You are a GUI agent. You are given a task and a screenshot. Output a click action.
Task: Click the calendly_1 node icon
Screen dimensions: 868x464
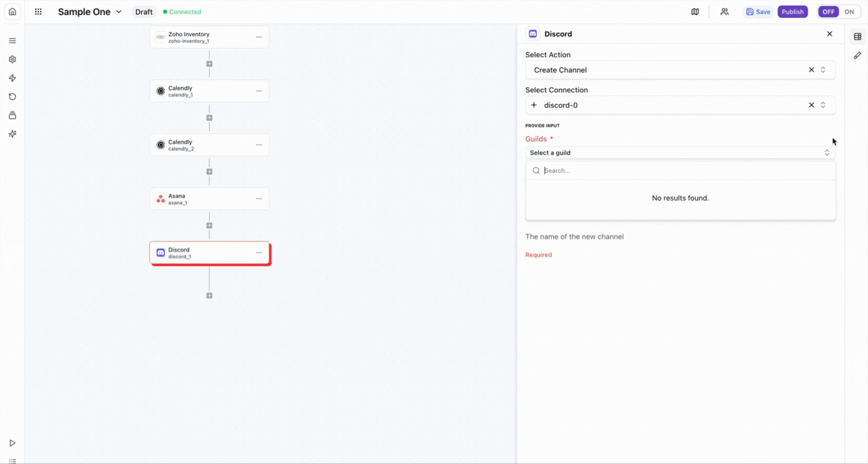(160, 91)
